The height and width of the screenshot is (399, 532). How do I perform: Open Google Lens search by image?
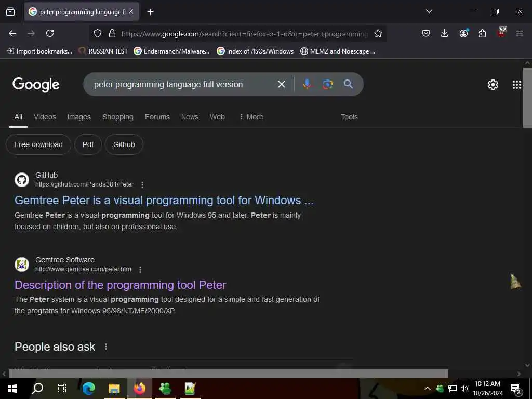327,84
